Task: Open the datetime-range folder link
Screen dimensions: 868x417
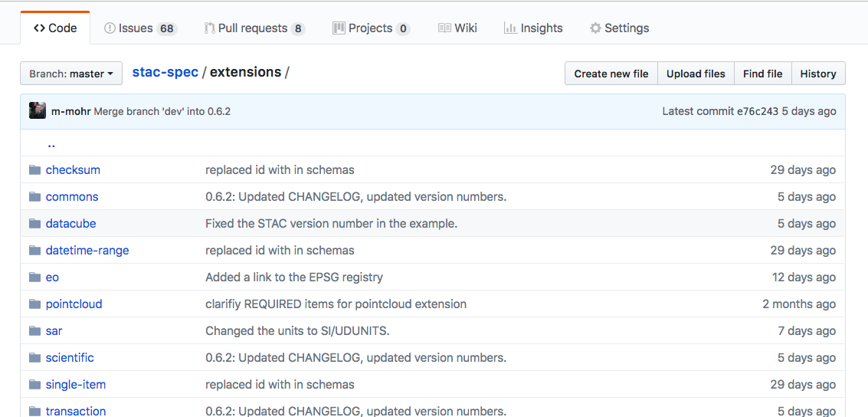Action: (87, 251)
